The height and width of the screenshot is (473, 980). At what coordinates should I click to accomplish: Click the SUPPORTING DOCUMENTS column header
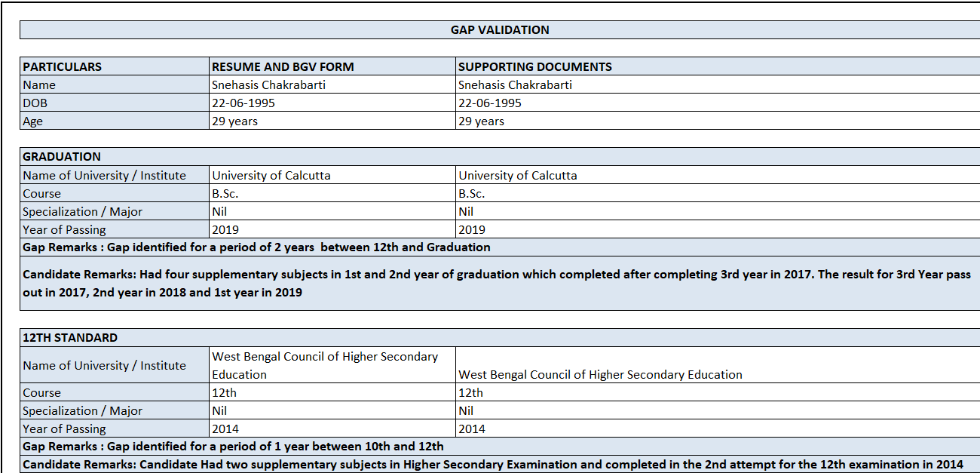tap(535, 66)
